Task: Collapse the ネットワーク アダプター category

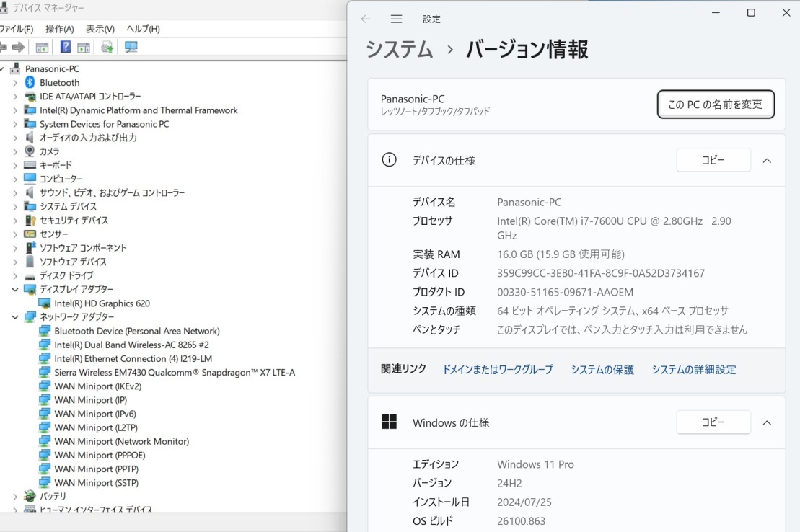Action: [x=15, y=316]
